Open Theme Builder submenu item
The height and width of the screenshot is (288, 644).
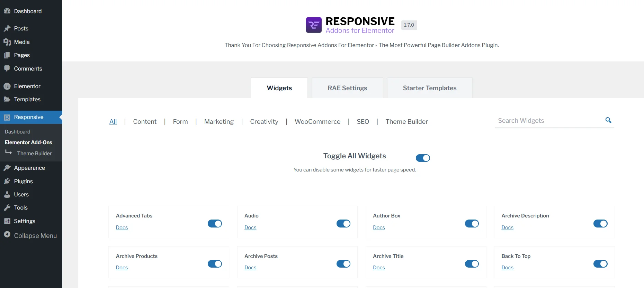[x=34, y=153]
